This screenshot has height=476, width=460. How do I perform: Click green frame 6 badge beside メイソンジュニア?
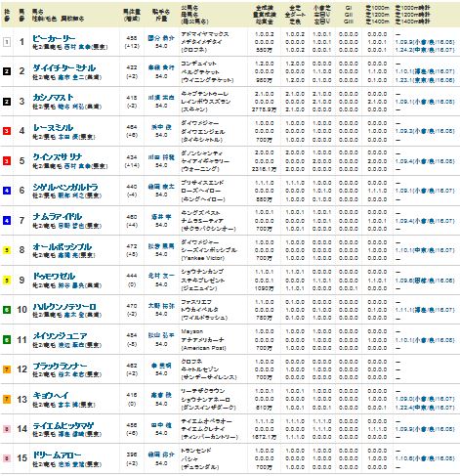pos(7,340)
